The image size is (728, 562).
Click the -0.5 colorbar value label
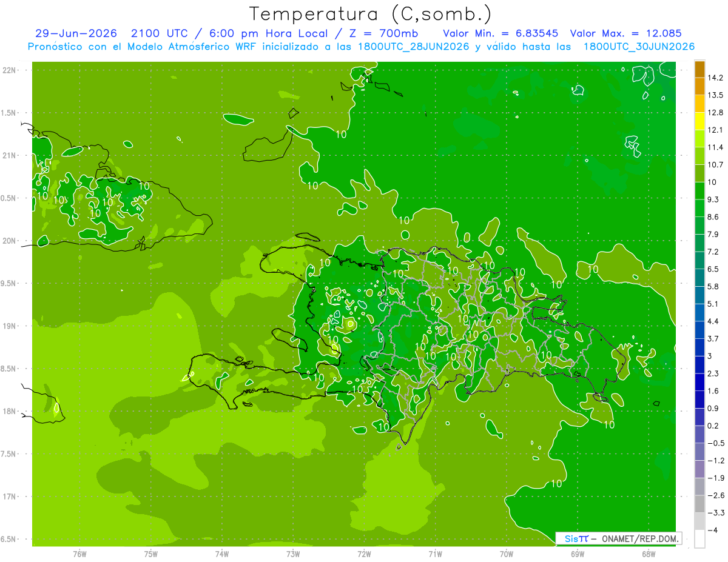tap(716, 443)
